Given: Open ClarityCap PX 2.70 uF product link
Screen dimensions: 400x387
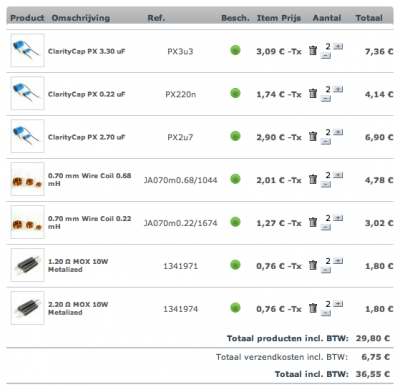Looking at the screenshot, I should 87,138.
